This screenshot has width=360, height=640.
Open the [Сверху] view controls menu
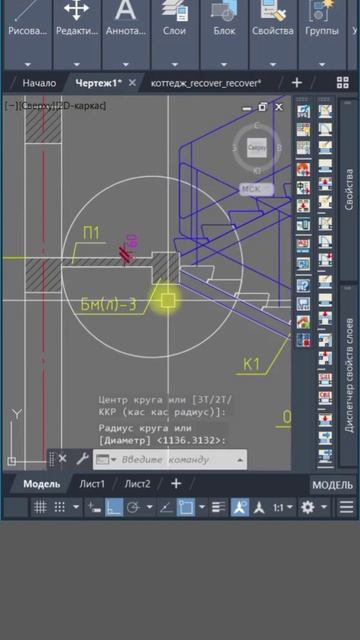pos(37,106)
